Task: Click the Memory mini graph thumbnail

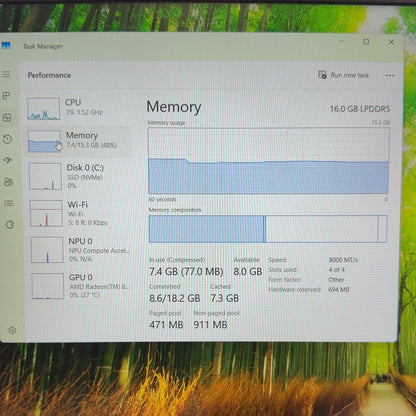Action: click(x=45, y=141)
